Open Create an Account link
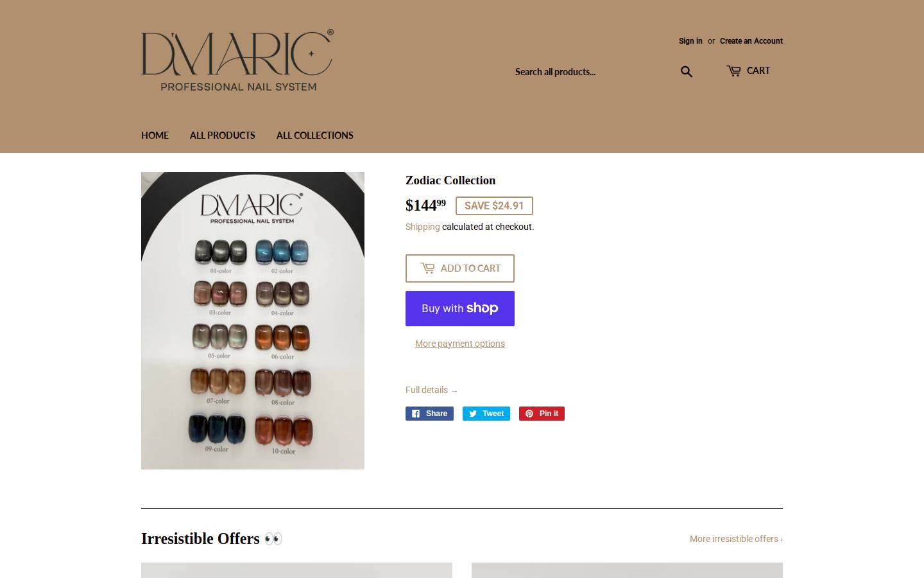The height and width of the screenshot is (578, 924). point(751,41)
